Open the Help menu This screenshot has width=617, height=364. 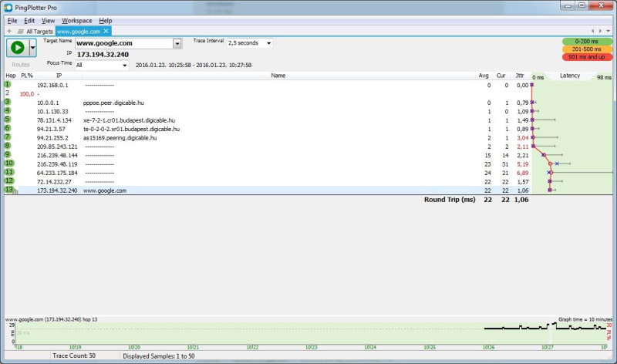[x=105, y=21]
